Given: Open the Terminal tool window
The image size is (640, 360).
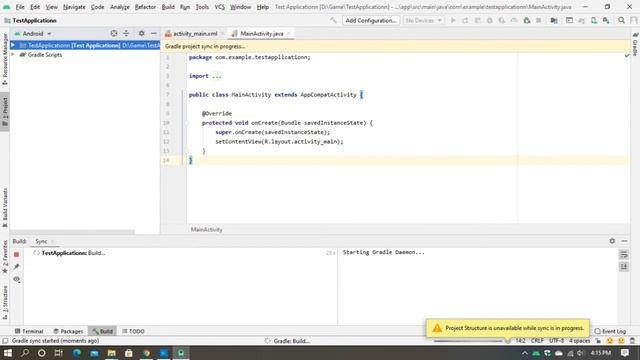Looking at the screenshot, I should (x=29, y=331).
